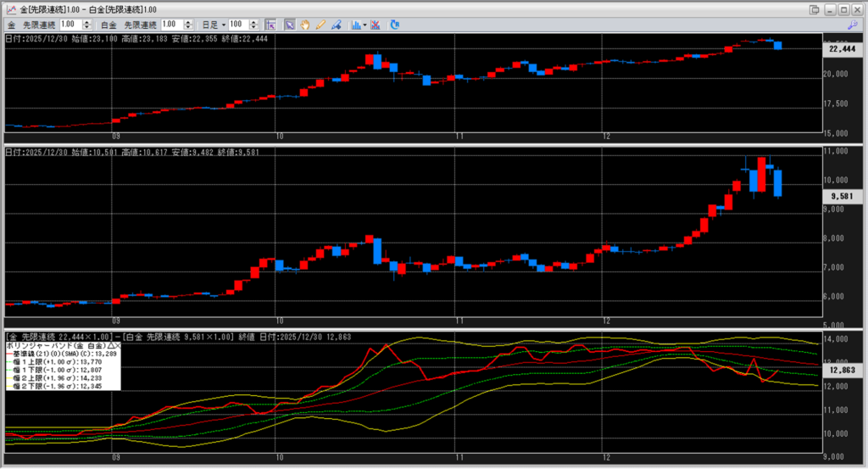The image size is (868, 469).
Task: Expand the chart indicator dropdown arrow
Action: [365, 25]
